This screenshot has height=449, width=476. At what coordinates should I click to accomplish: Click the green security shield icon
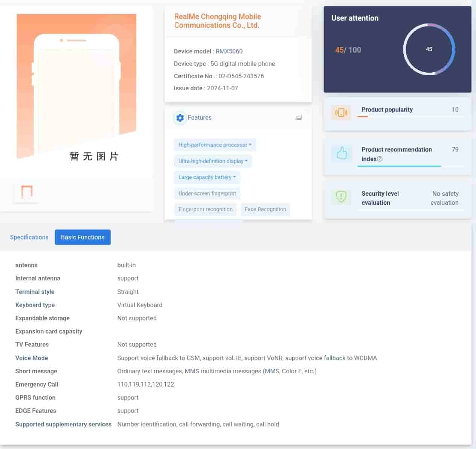(341, 196)
